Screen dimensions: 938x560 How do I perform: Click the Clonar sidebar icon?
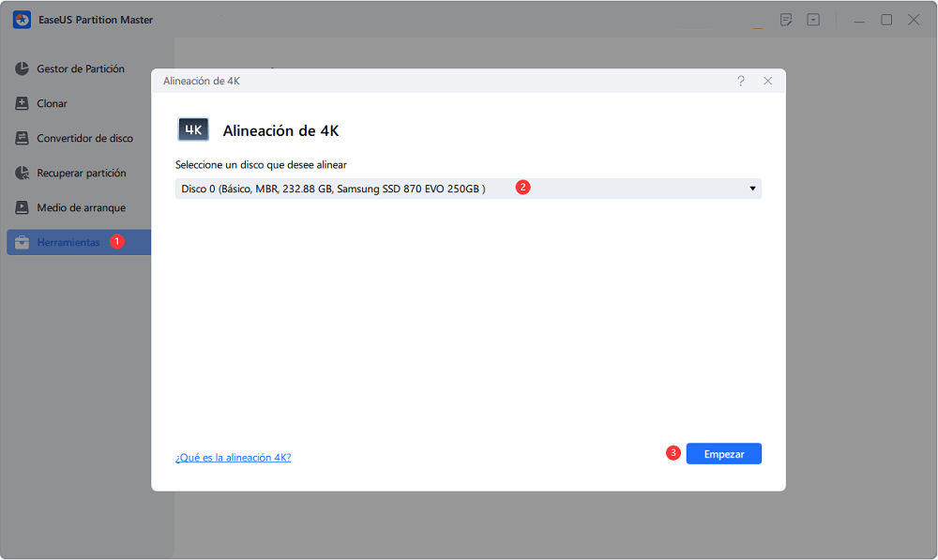click(23, 103)
